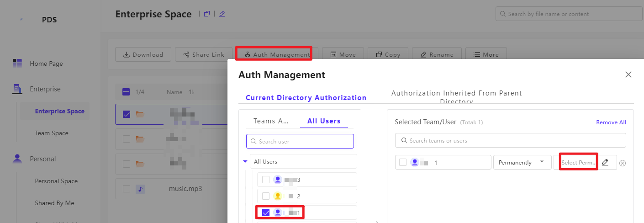Click the Share Link button
This screenshot has width=644, height=223.
[203, 54]
